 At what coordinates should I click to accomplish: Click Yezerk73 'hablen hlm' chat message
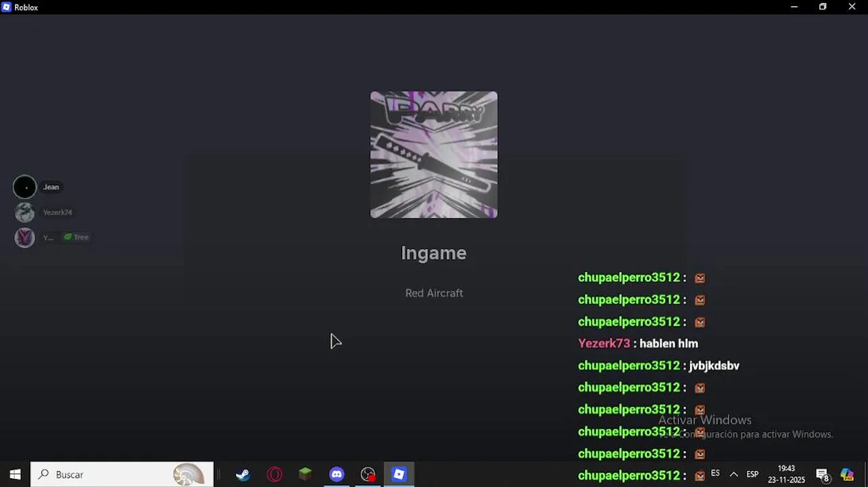638,344
